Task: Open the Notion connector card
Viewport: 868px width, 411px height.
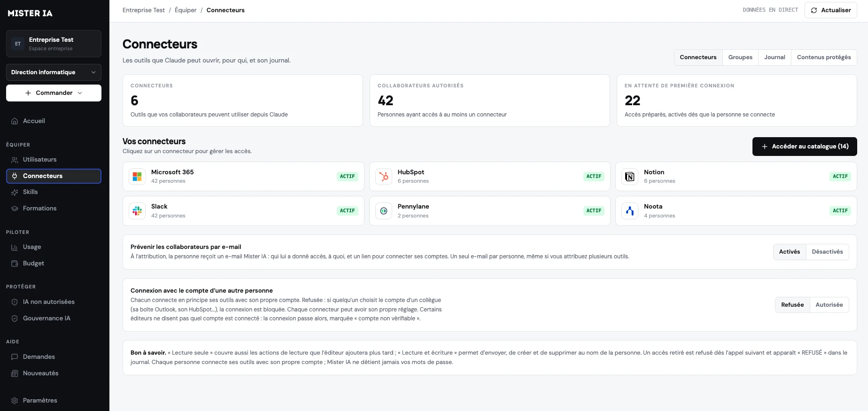Action: point(736,177)
